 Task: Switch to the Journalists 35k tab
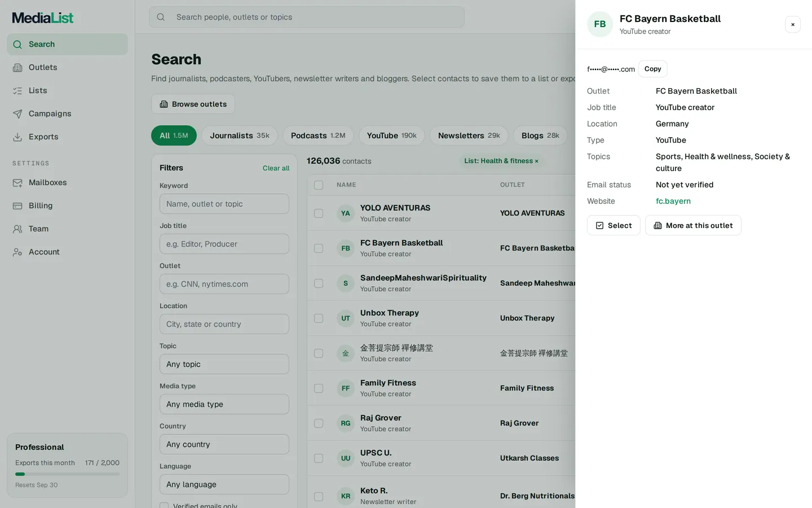click(x=240, y=135)
